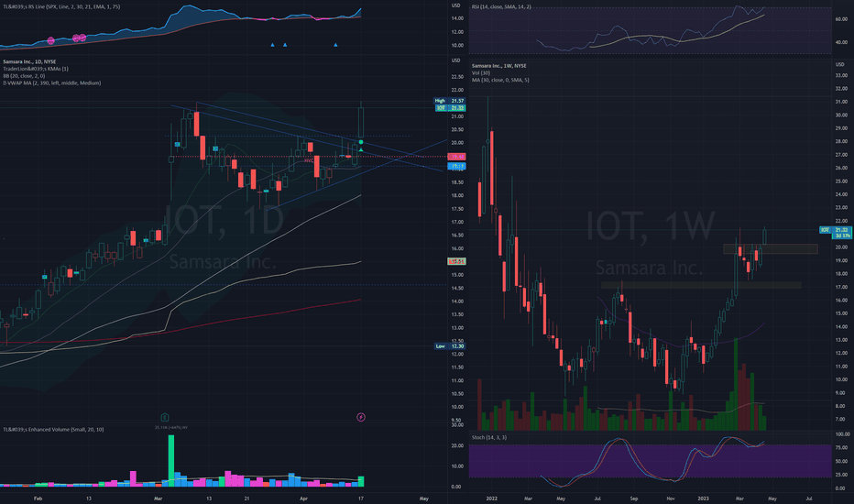The height and width of the screenshot is (504, 854).
Task: Click the 17 date label on daily time axis
Action: 360,498
